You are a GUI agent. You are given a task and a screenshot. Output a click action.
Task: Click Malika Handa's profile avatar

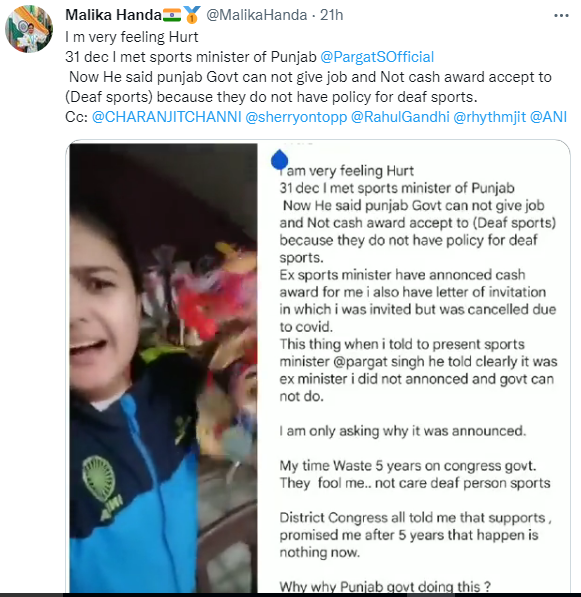point(29,29)
